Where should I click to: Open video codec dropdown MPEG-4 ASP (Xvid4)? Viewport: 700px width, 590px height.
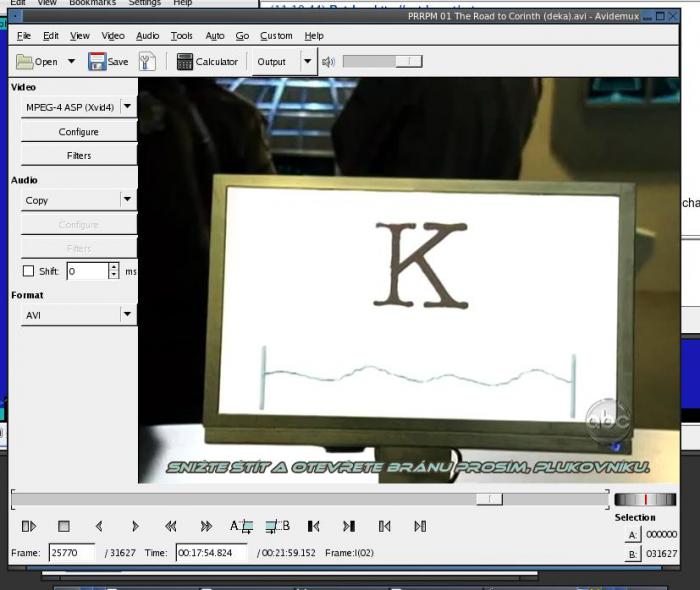point(79,107)
